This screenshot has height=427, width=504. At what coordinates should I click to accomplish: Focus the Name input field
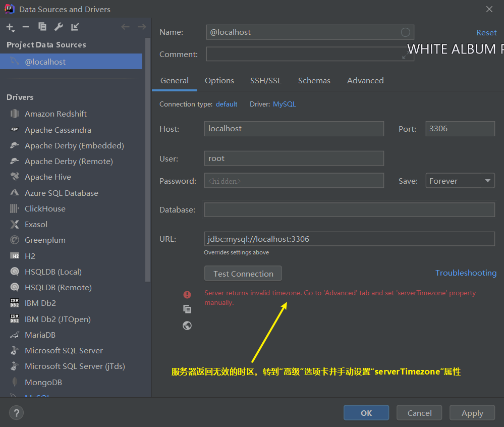(310, 32)
